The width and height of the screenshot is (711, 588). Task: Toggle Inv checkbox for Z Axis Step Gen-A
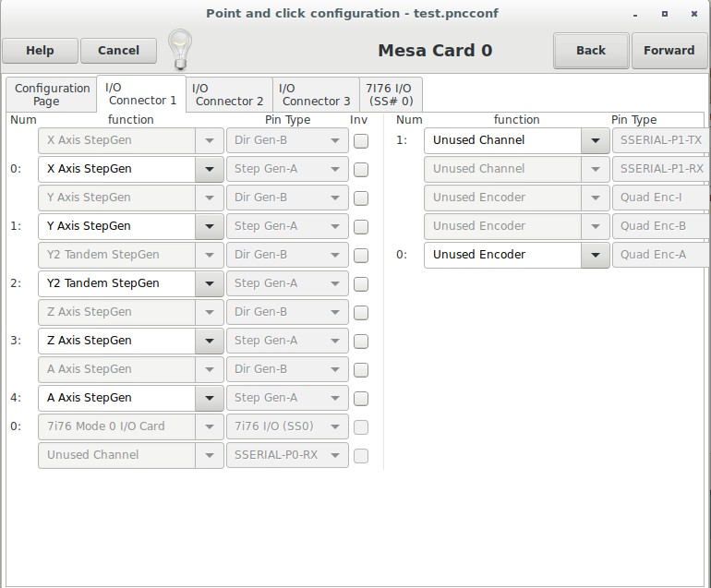(x=361, y=341)
